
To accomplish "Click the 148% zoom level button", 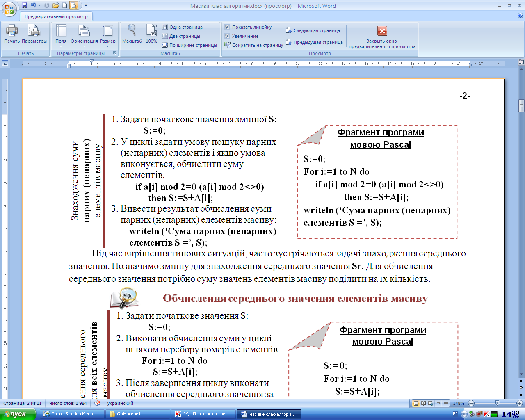I will click(x=459, y=403).
